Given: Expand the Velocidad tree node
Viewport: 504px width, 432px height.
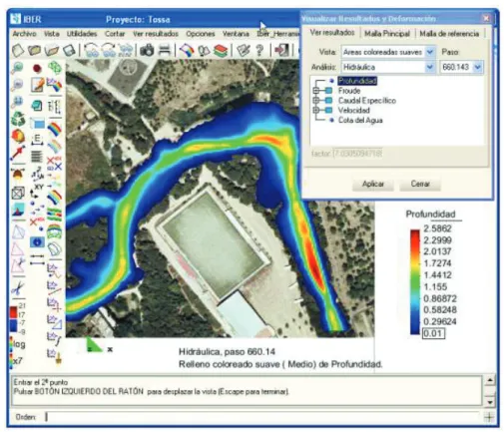Looking at the screenshot, I should point(316,110).
